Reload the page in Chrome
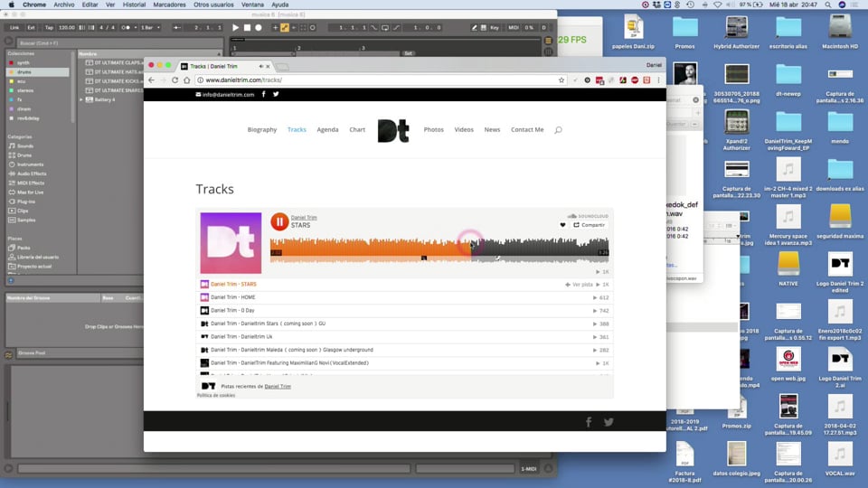This screenshot has height=488, width=868. tap(175, 80)
